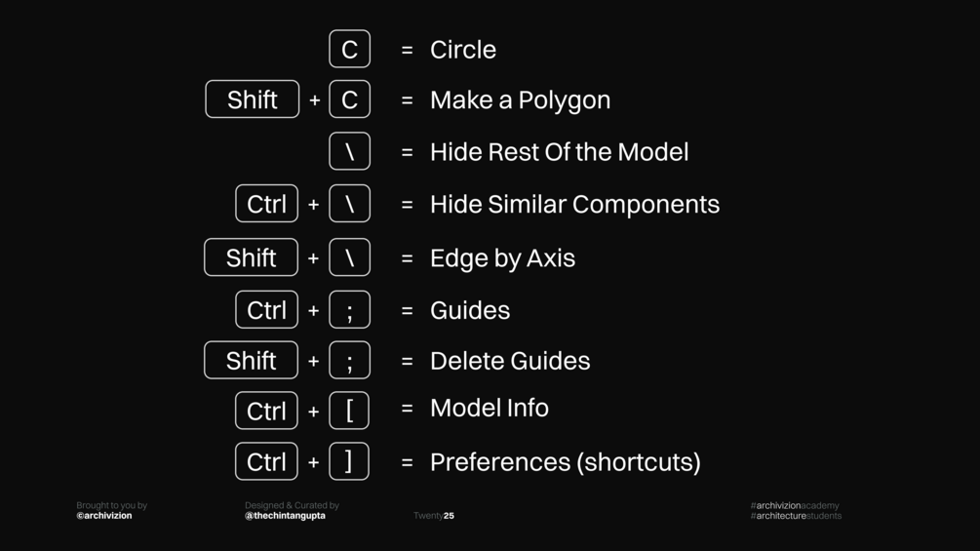Select the Ctrl key in Hide Similar Components row

pos(266,204)
